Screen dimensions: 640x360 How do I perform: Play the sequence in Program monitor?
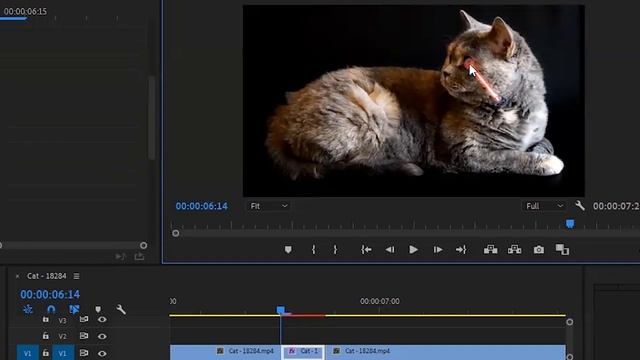pyautogui.click(x=413, y=249)
